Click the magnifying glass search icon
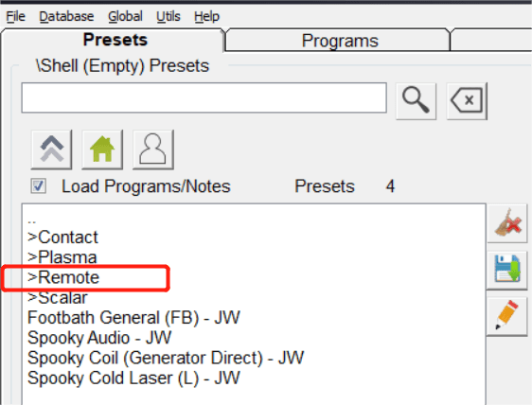The image size is (532, 405). 416,100
